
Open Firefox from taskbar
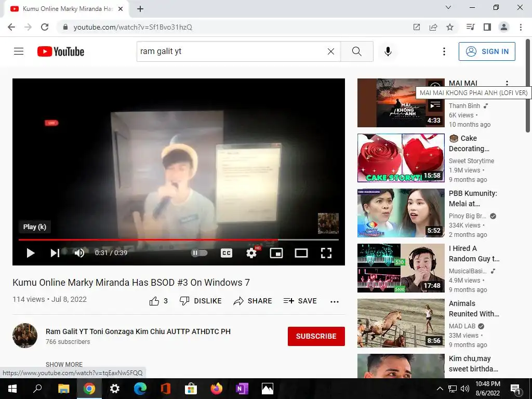(217, 389)
